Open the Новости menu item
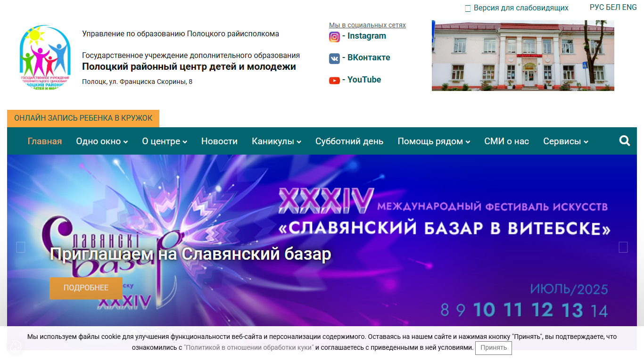 [219, 141]
